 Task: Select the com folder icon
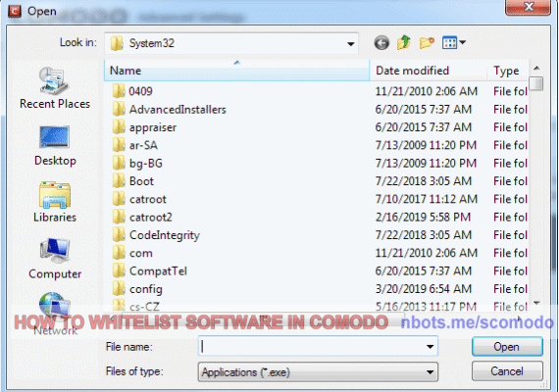point(119,253)
